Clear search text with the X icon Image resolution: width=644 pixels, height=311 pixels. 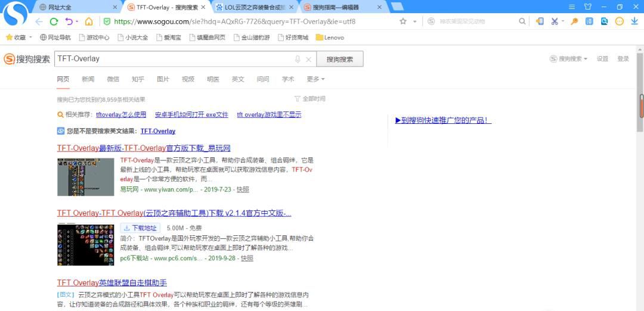pyautogui.click(x=308, y=60)
